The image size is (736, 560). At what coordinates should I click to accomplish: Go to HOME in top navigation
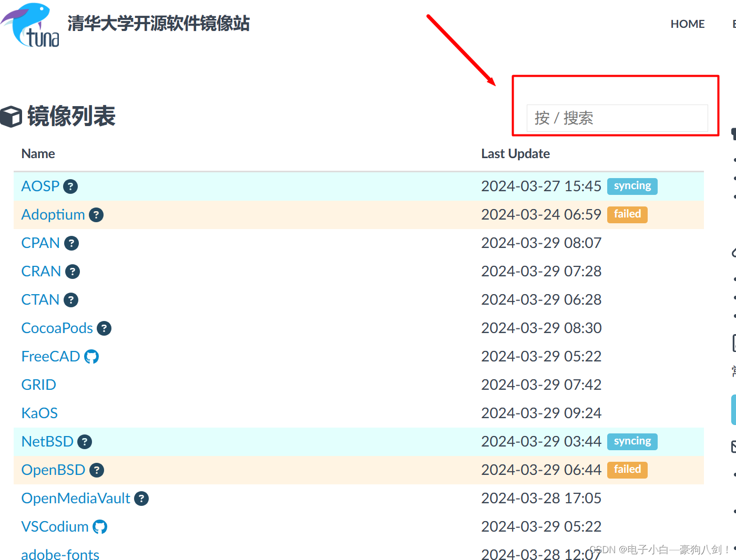pos(688,24)
